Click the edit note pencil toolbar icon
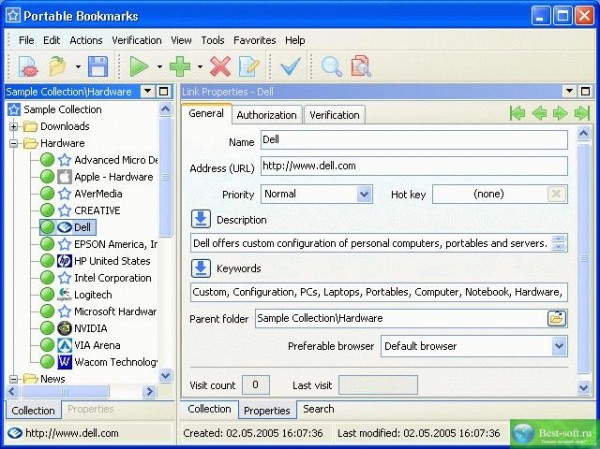 (249, 68)
